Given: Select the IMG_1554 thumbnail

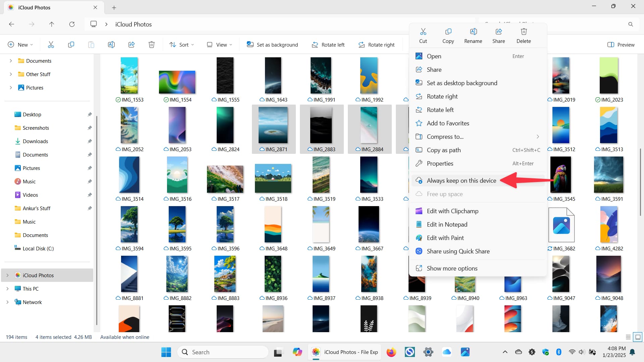Looking at the screenshot, I should click(x=177, y=82).
